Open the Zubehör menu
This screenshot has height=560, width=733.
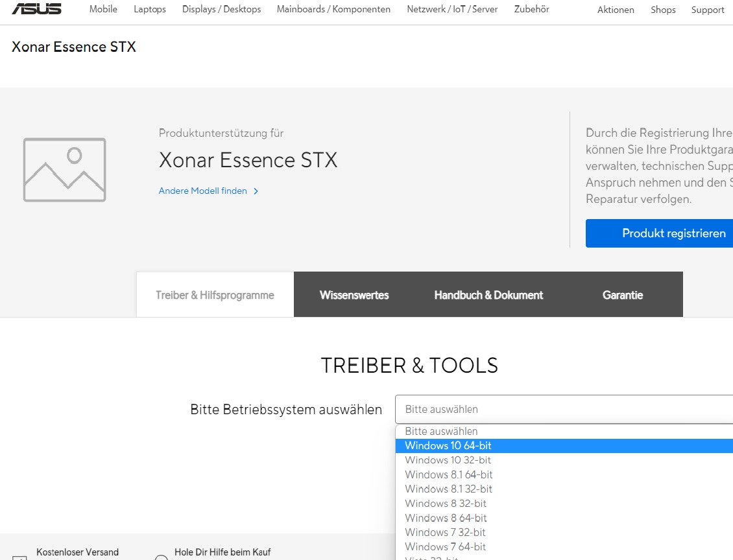tap(531, 9)
